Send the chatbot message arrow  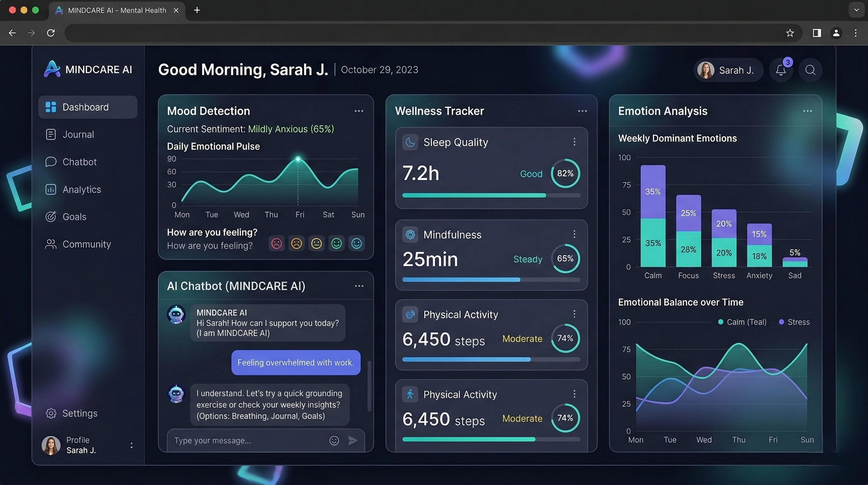tap(352, 440)
